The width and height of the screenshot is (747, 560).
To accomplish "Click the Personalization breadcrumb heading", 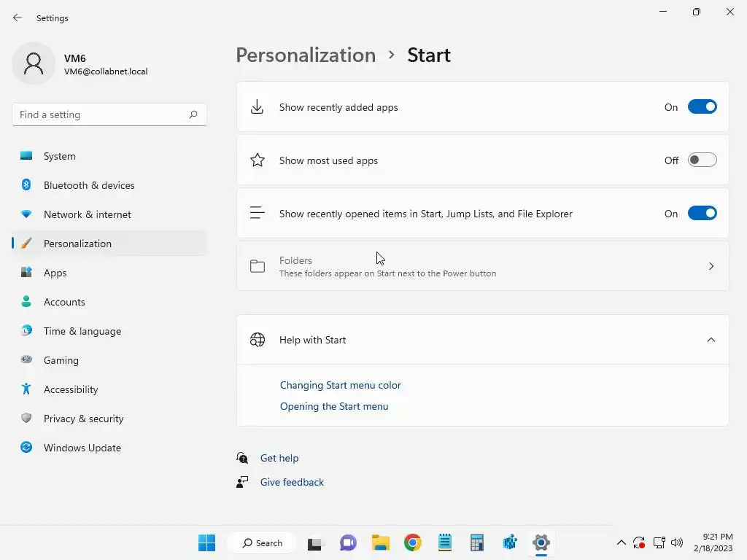I will pyautogui.click(x=306, y=55).
